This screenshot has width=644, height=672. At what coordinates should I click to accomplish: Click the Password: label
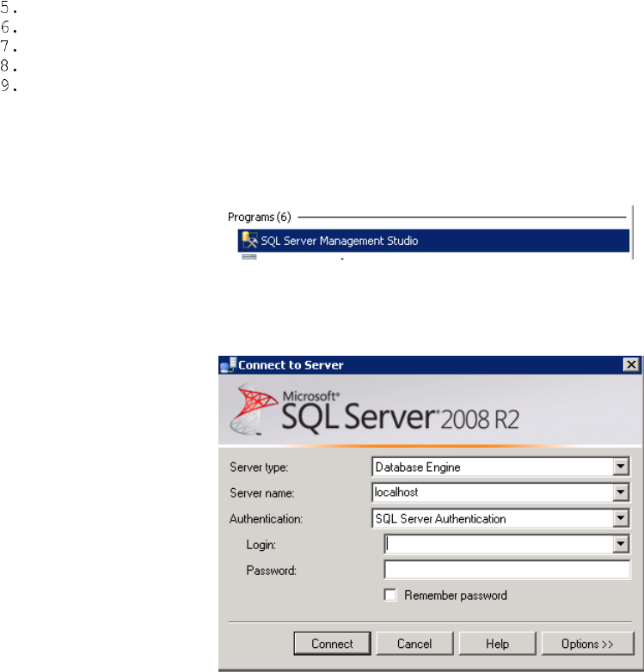[271, 571]
